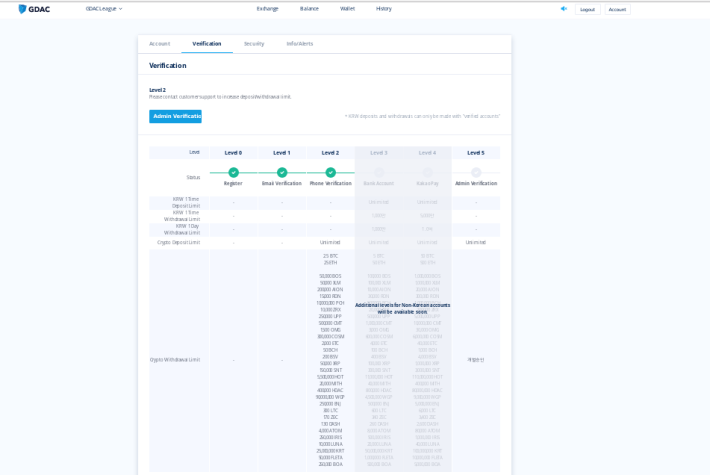Image resolution: width=710 pixels, height=475 pixels.
Task: Go to the Wallet page
Action: point(347,9)
